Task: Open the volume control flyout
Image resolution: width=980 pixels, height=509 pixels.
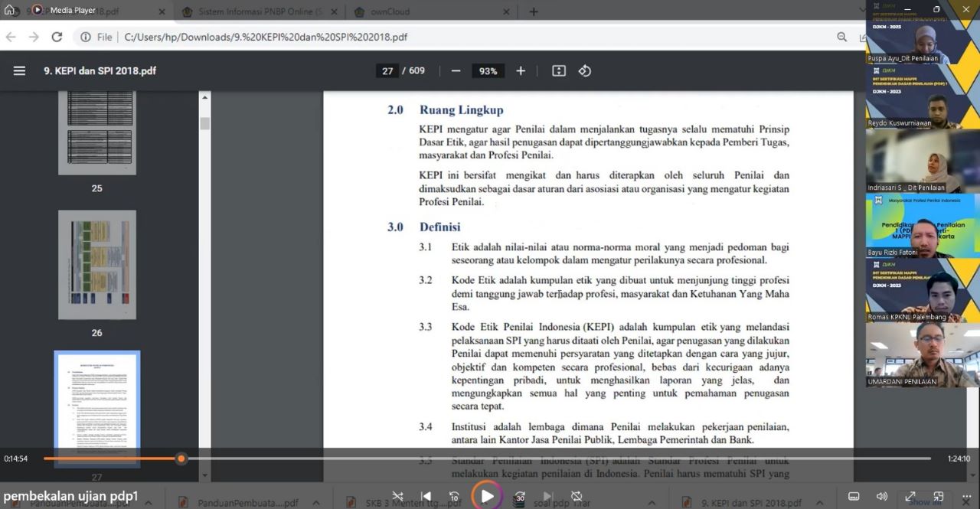Action: tap(882, 496)
